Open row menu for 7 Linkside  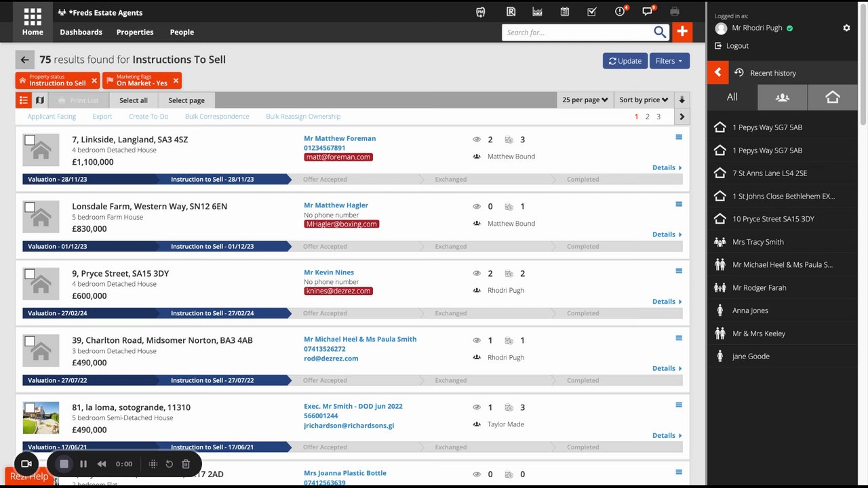[x=679, y=137]
